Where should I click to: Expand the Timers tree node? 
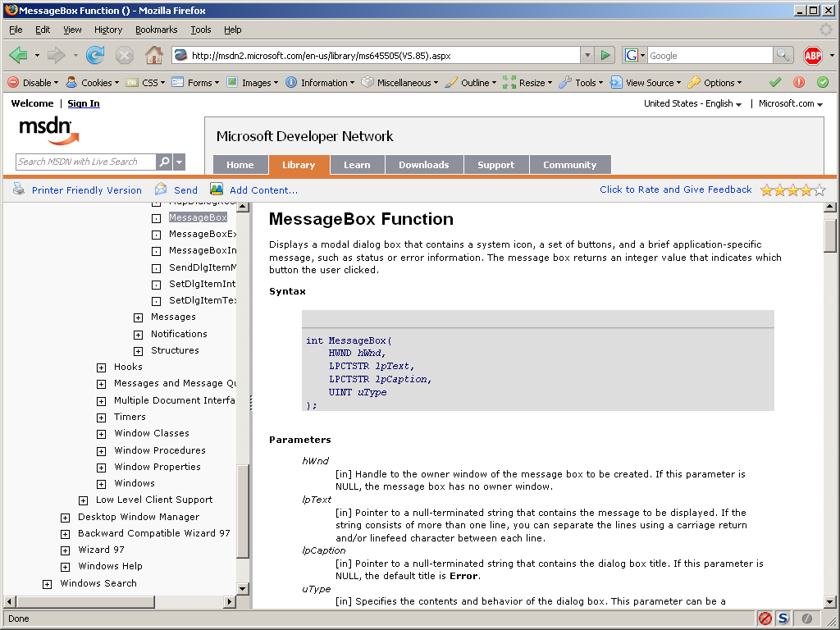(101, 418)
